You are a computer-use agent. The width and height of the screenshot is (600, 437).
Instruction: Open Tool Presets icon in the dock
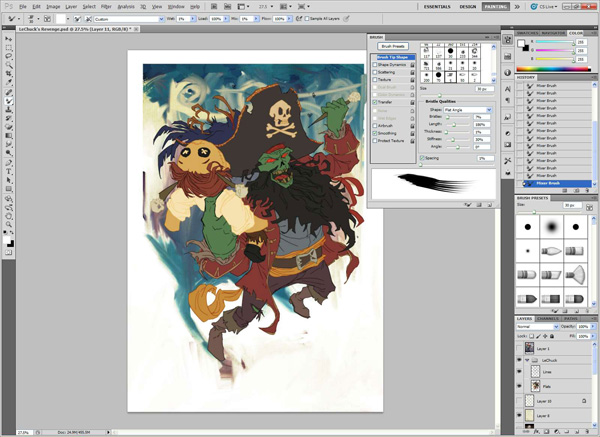pyautogui.click(x=508, y=161)
